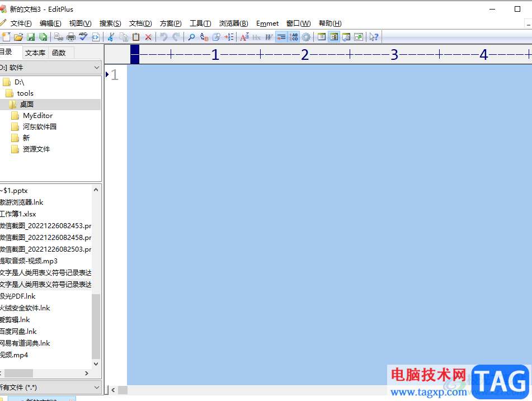Open the 浏览器(B) menu
The height and width of the screenshot is (401, 532).
(233, 23)
